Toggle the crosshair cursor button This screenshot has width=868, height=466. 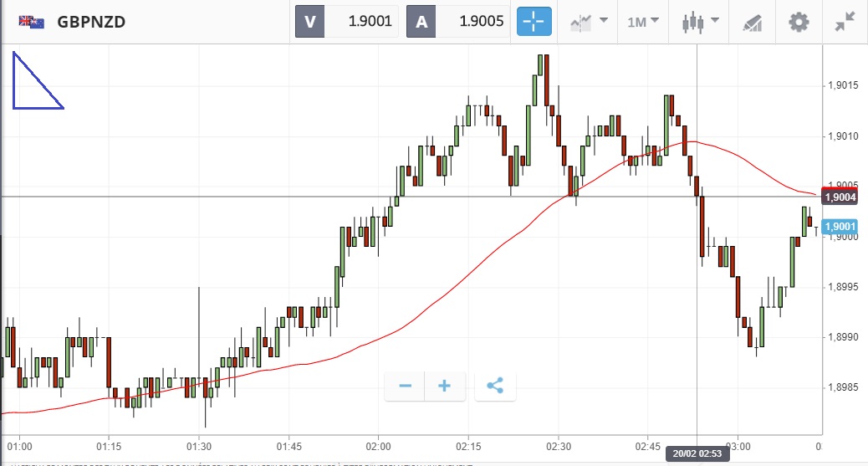pyautogui.click(x=534, y=22)
